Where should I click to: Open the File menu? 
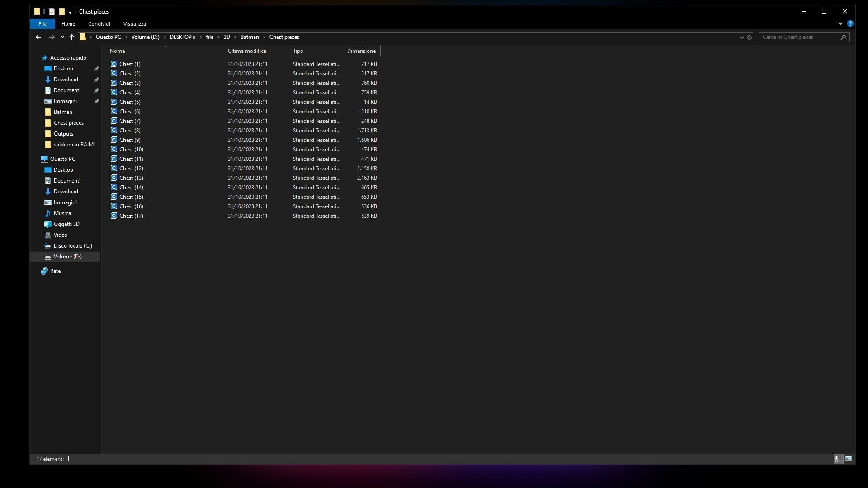pyautogui.click(x=42, y=24)
